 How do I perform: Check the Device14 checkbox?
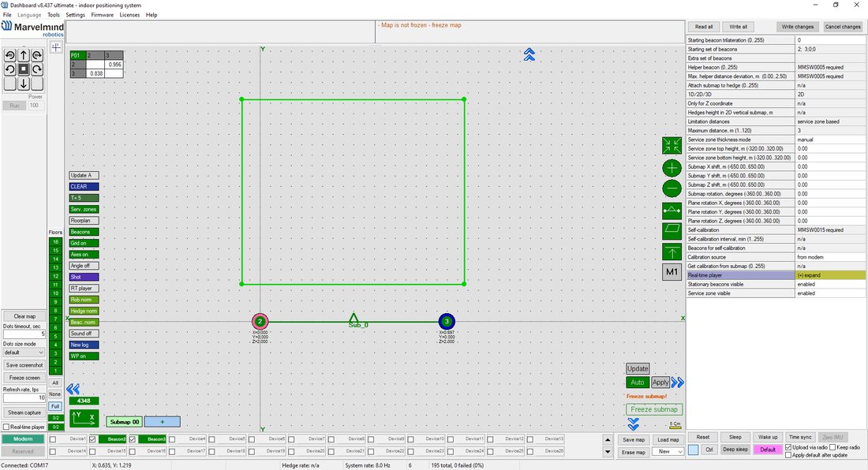pyautogui.click(x=53, y=451)
